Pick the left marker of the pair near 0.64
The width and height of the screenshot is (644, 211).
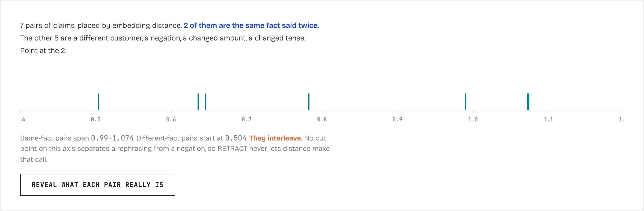point(198,102)
